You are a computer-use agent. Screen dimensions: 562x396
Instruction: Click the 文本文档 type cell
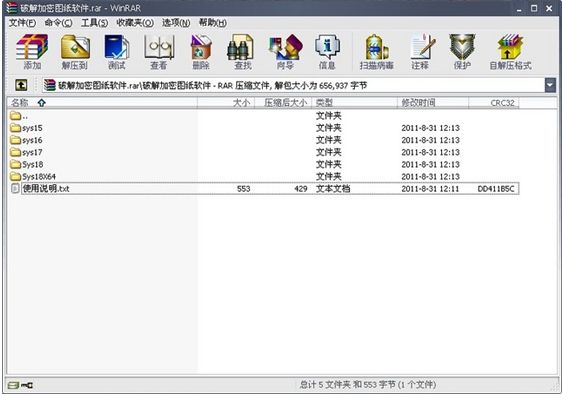tap(333, 189)
